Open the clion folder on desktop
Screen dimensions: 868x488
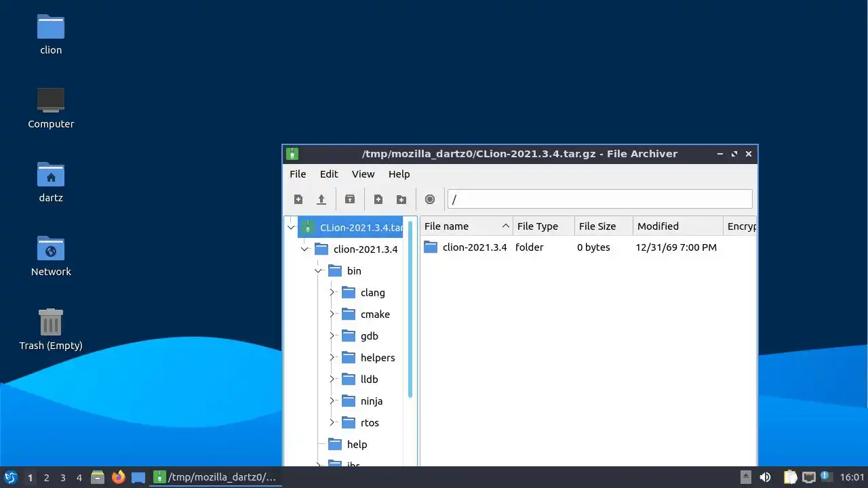51,34
